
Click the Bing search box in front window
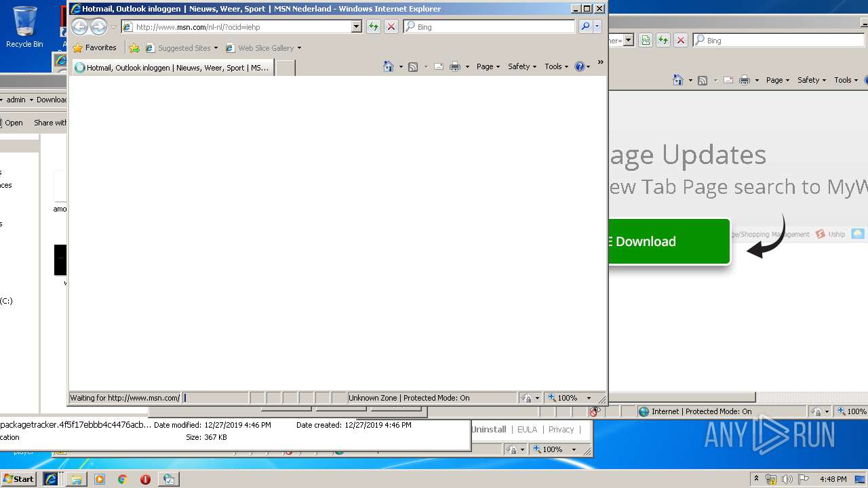489,26
